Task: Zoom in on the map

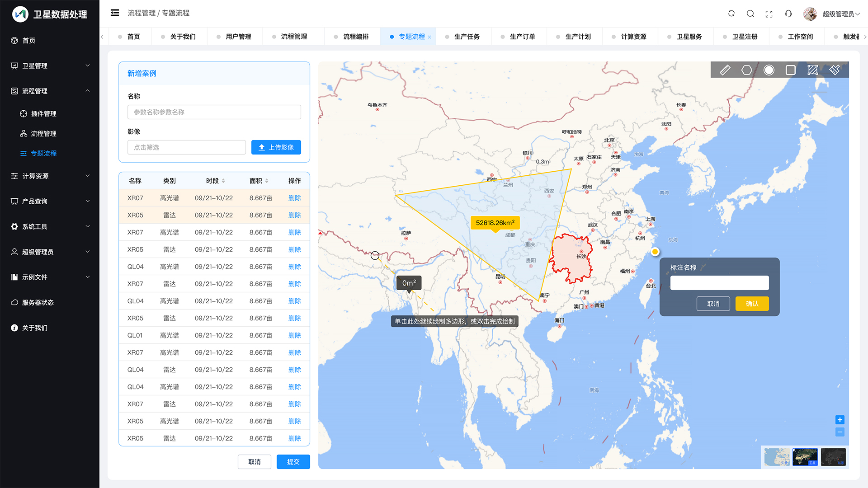Action: [840, 420]
